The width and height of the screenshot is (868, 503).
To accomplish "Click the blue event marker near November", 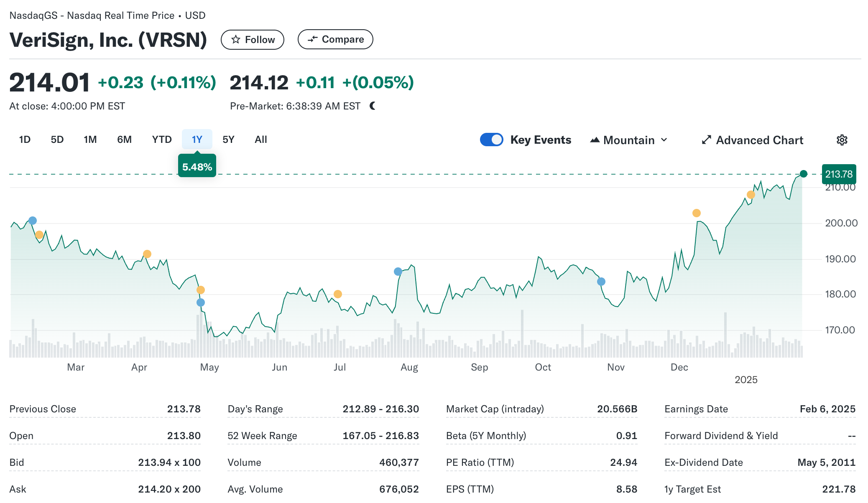I will coord(601,282).
